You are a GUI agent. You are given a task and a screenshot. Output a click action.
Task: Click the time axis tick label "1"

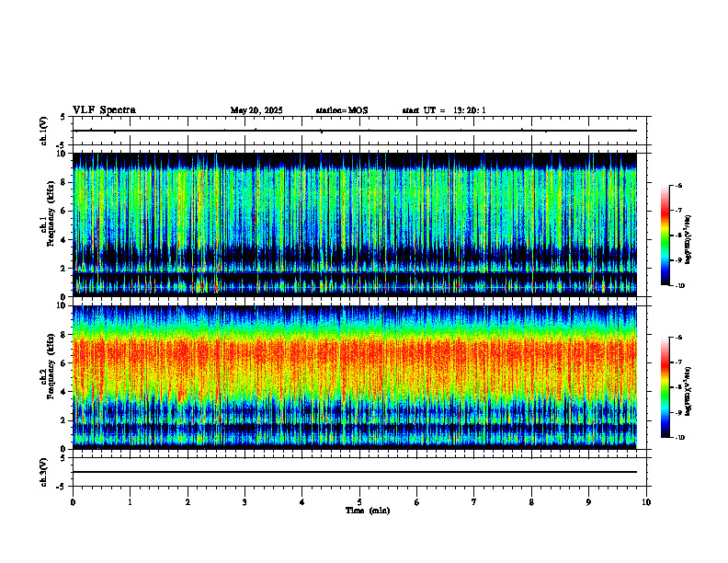[130, 502]
